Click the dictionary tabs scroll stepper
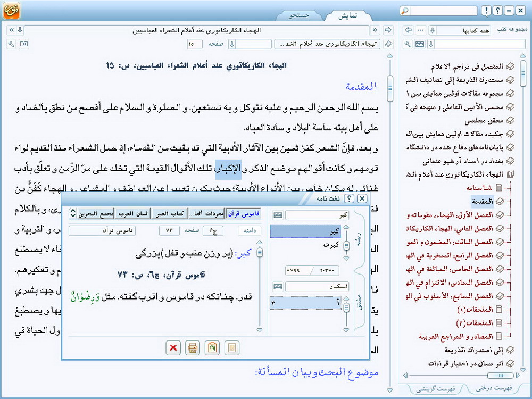 [72, 213]
